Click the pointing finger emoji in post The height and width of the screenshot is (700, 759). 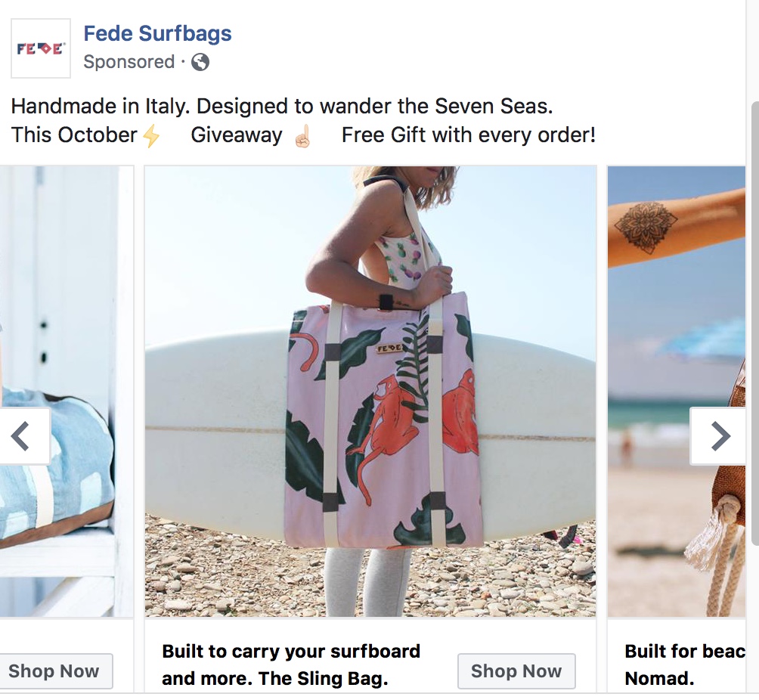(x=302, y=135)
